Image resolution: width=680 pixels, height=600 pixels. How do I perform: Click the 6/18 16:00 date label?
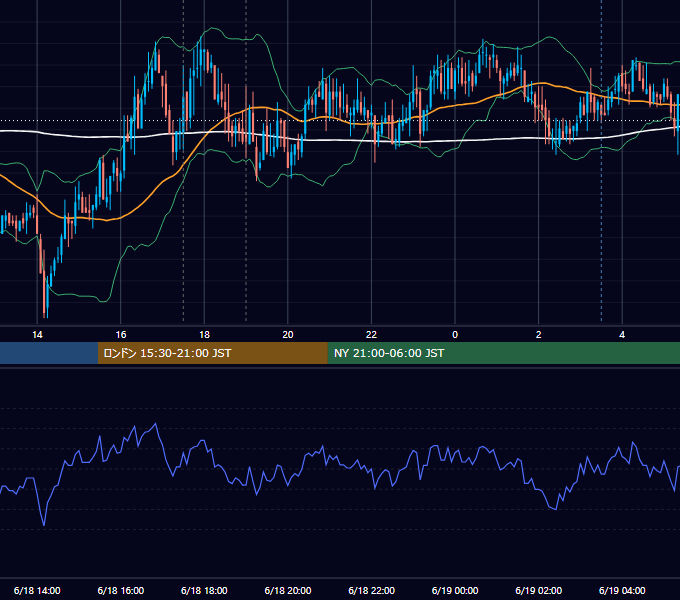click(121, 590)
